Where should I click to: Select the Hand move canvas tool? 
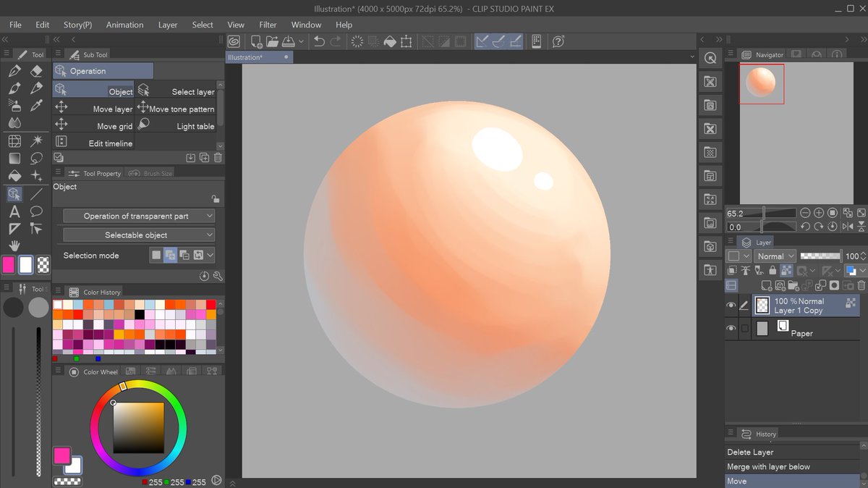tap(14, 246)
